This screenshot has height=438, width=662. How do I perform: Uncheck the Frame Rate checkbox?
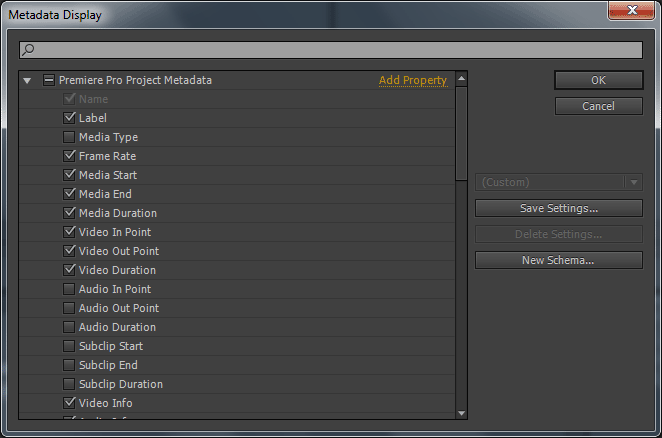pyautogui.click(x=69, y=156)
